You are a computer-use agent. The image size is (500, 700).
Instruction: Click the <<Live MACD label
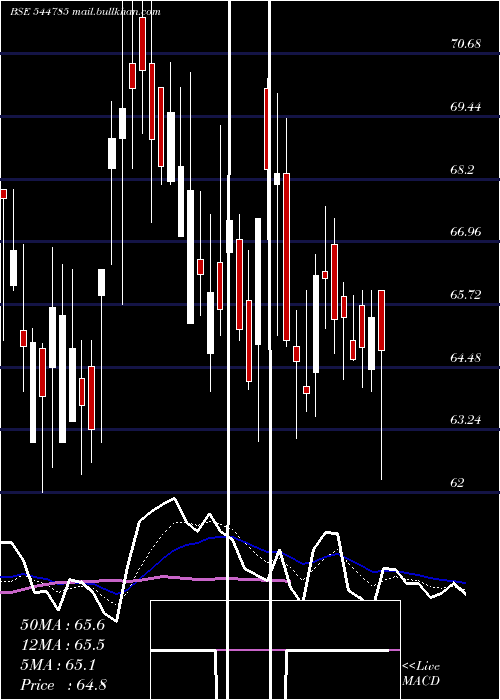click(x=421, y=674)
